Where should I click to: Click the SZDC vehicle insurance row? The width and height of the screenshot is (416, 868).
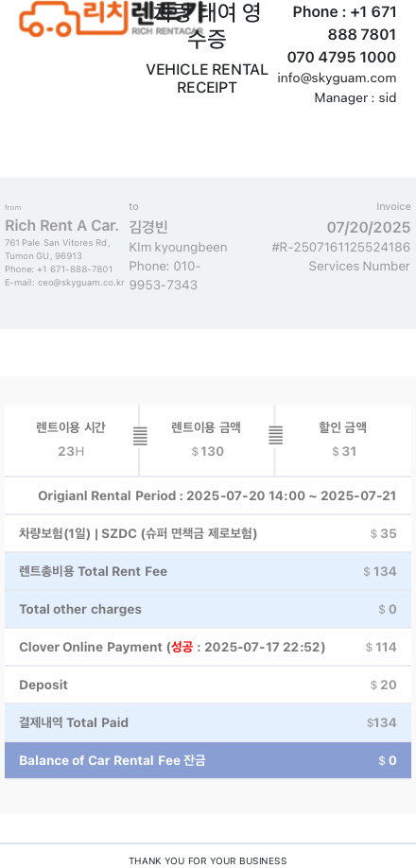(208, 533)
